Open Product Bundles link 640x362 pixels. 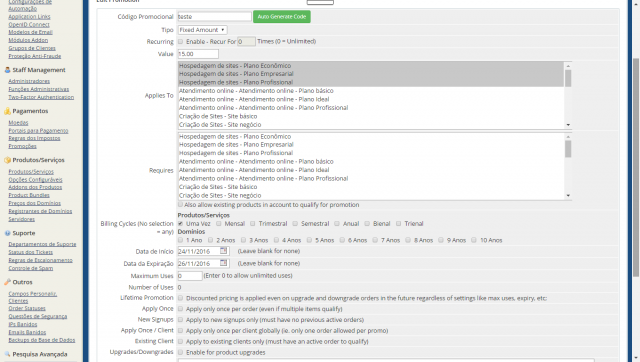29,195
